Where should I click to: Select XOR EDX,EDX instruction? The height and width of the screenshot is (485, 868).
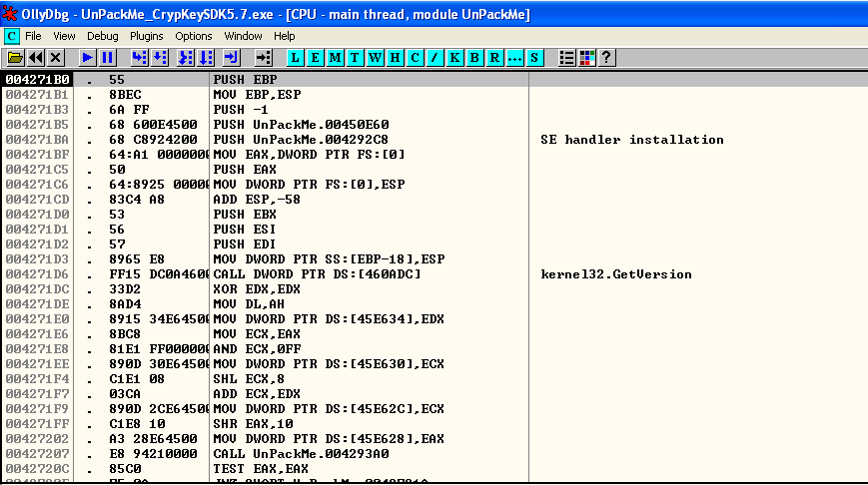[257, 289]
